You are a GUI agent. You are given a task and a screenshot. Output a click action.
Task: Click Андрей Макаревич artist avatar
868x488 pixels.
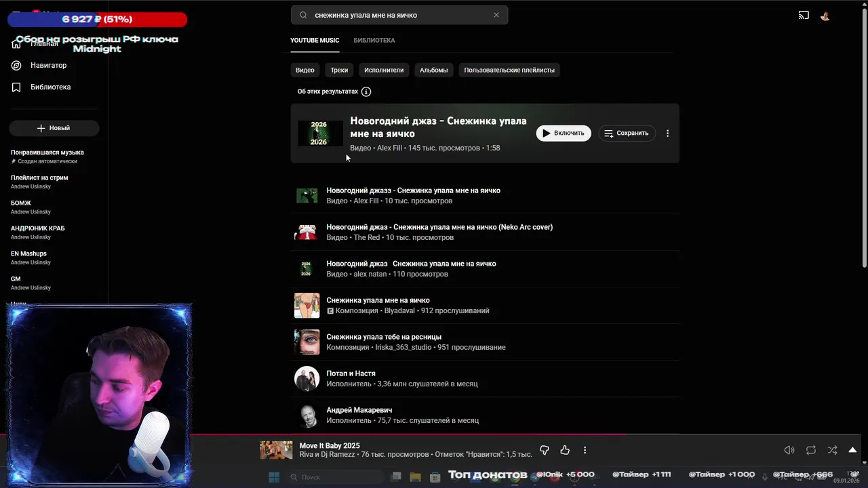[307, 415]
